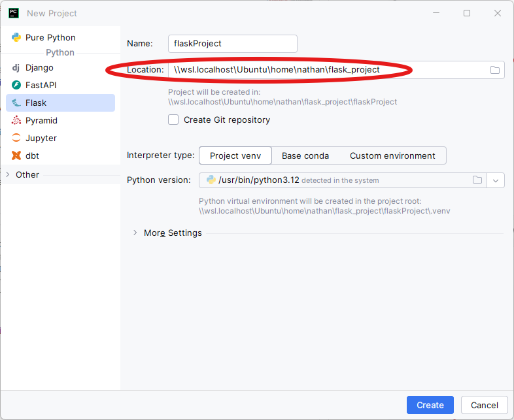Viewport: 514px width, 420px height.
Task: Click into the project Name field
Action: point(232,44)
